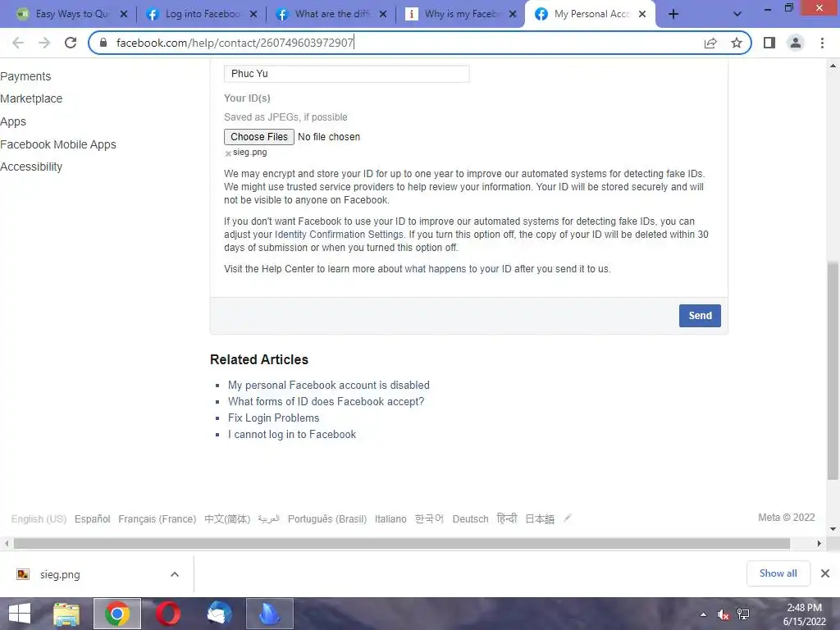Open Facebook Mobile Apps help link
This screenshot has height=630, width=840.
pyautogui.click(x=58, y=144)
